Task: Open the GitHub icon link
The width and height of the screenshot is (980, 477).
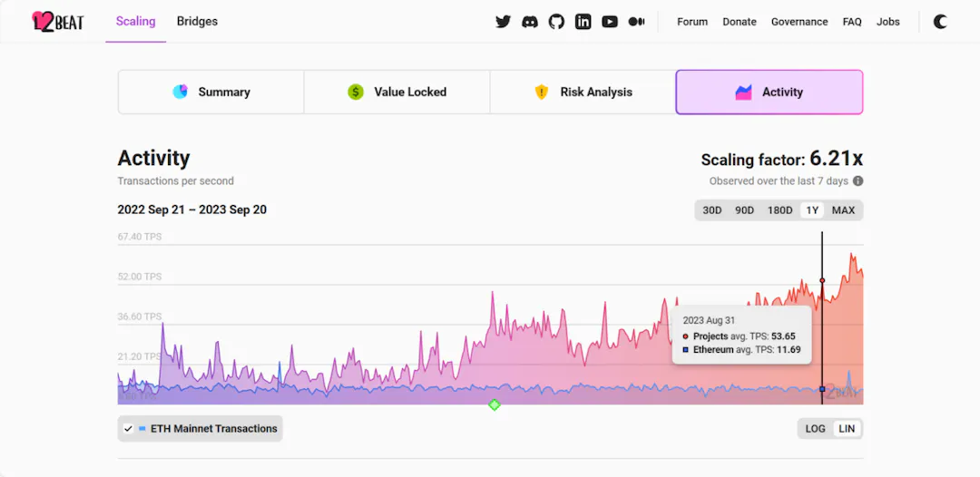Action: tap(556, 22)
